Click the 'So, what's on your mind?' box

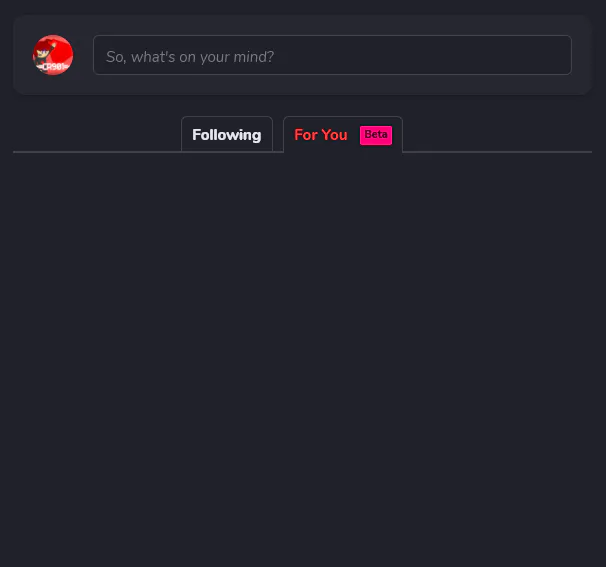[x=332, y=55]
